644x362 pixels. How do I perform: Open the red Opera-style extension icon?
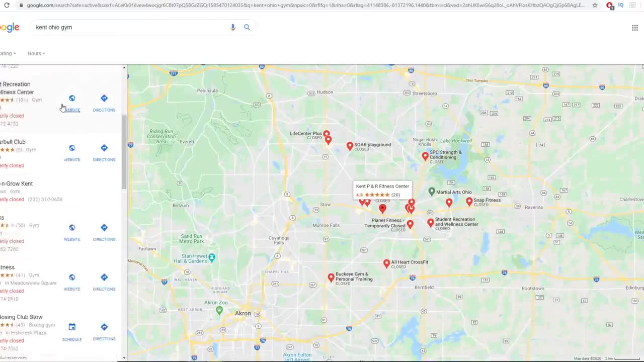[x=610, y=5]
